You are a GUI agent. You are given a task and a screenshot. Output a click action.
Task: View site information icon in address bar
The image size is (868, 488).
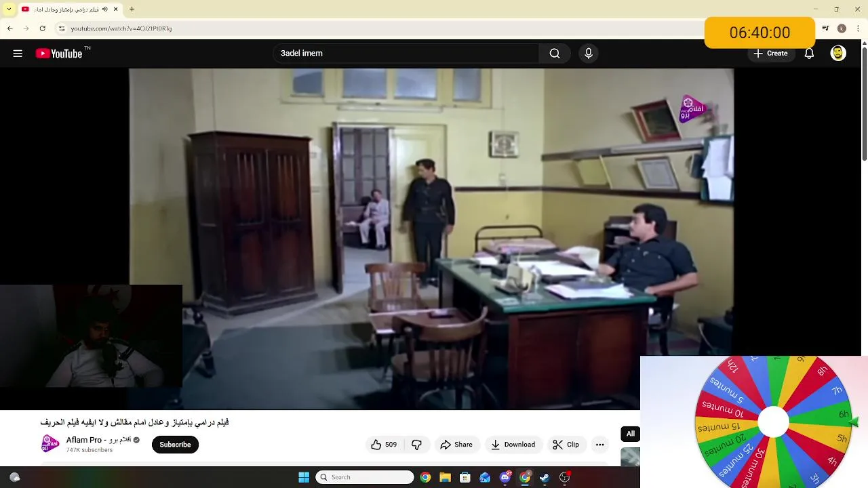(61, 28)
